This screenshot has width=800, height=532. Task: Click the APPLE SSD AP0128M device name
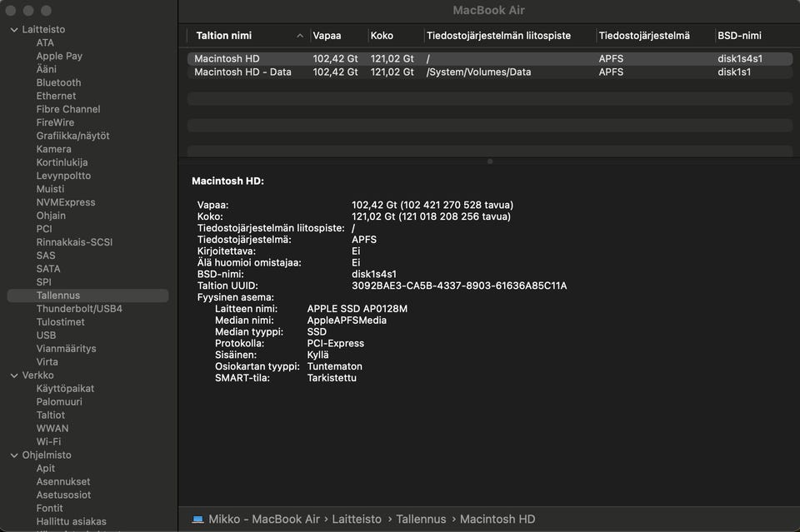click(x=357, y=309)
